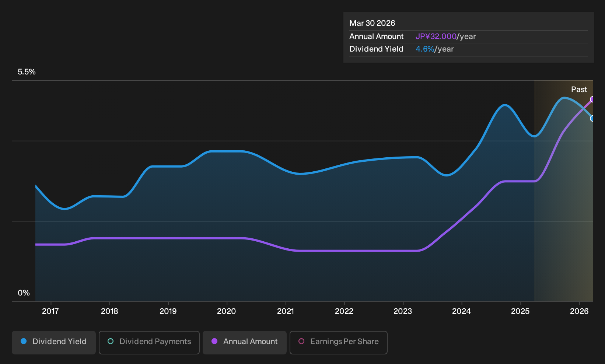Click the 5.5% y-axis label
This screenshot has width=605, height=364.
[27, 72]
